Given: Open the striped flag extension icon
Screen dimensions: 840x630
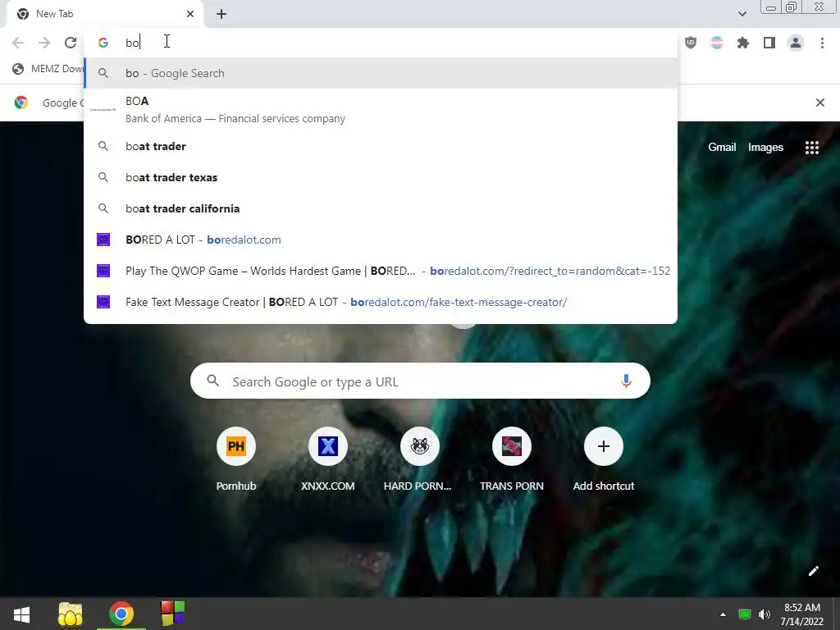Looking at the screenshot, I should (x=717, y=43).
